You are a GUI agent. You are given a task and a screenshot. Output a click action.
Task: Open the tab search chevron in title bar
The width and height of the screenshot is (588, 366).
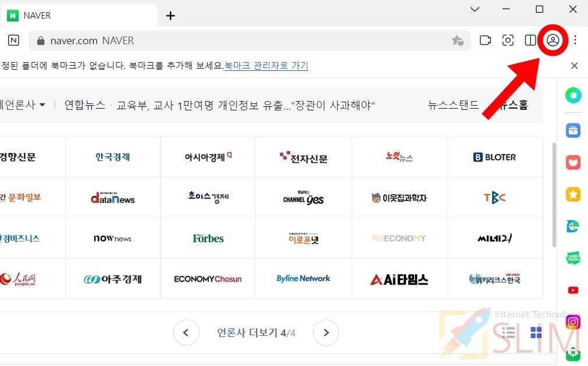pyautogui.click(x=475, y=9)
